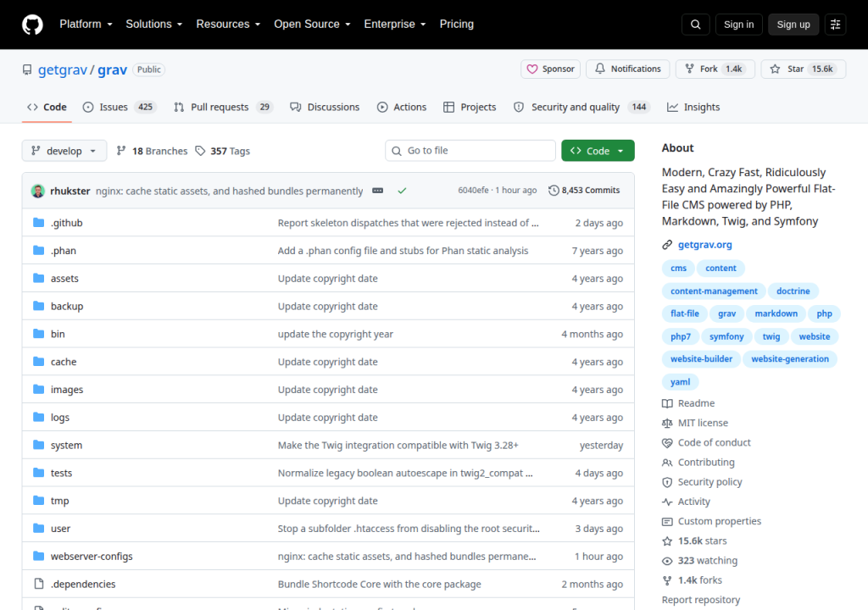Focus the Go to file field

tap(470, 151)
